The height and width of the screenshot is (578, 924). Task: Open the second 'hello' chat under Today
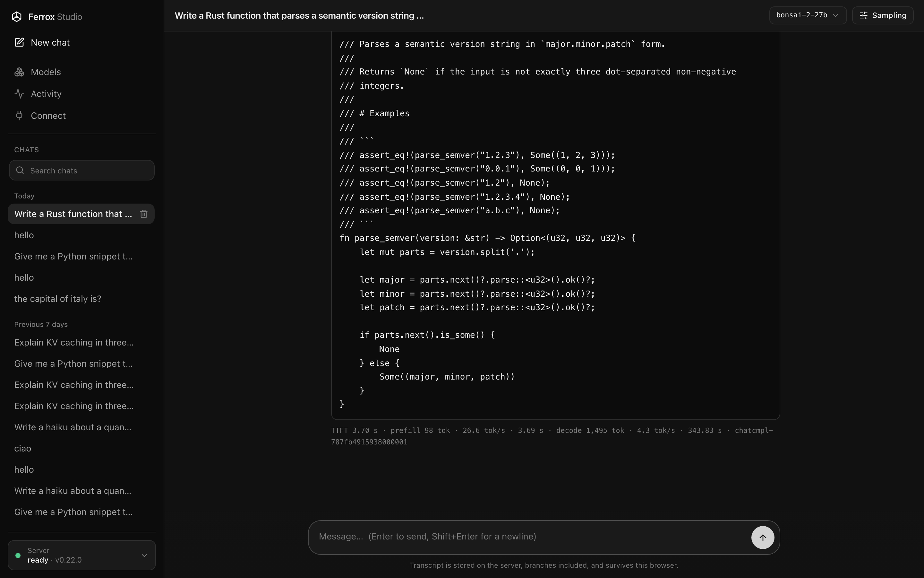[81, 277]
